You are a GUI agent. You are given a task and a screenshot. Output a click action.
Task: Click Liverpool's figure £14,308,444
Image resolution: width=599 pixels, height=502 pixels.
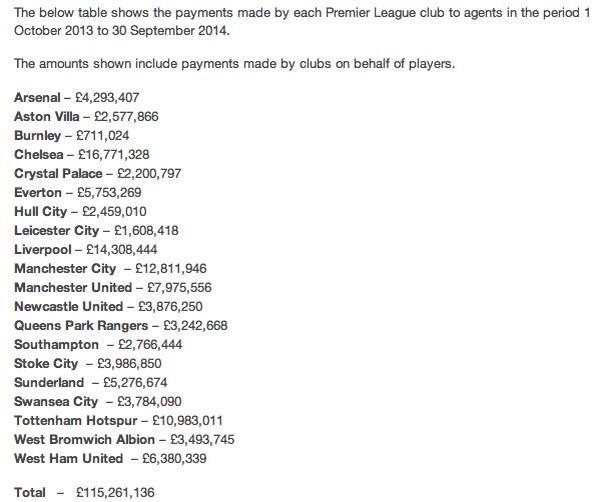(121, 249)
